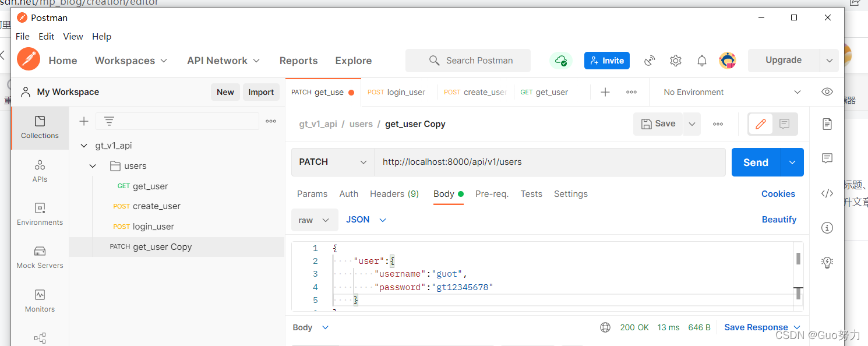Click the Import button
868x346 pixels.
261,92
